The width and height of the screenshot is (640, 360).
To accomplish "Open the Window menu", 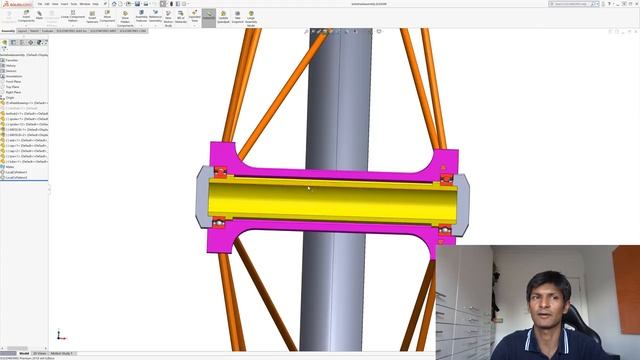I will pyautogui.click(x=85, y=4).
